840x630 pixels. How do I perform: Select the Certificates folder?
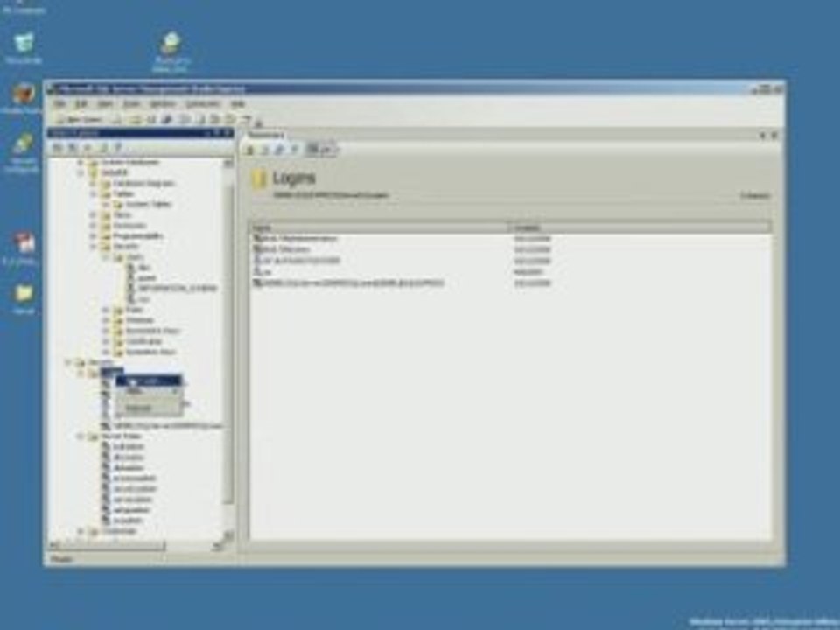[x=144, y=341]
